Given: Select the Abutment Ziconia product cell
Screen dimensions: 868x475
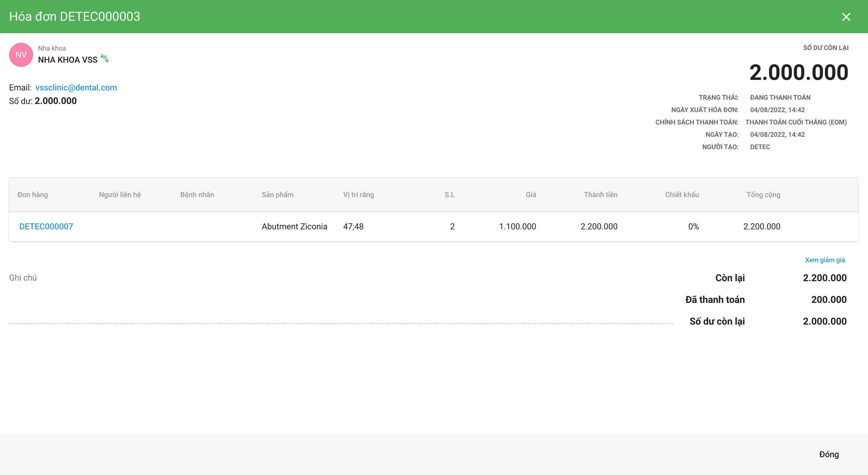Looking at the screenshot, I should click(294, 227).
